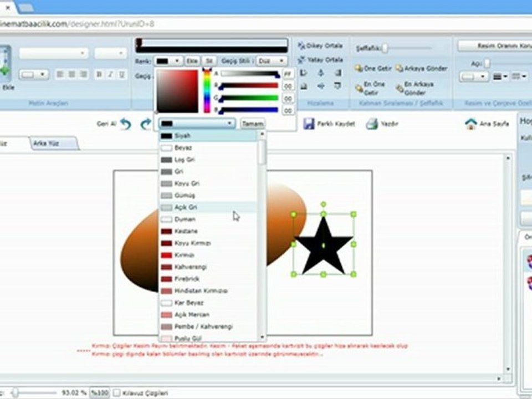Click the Arkaya Gönder icon
This screenshot has width=532, height=399.
[400, 68]
